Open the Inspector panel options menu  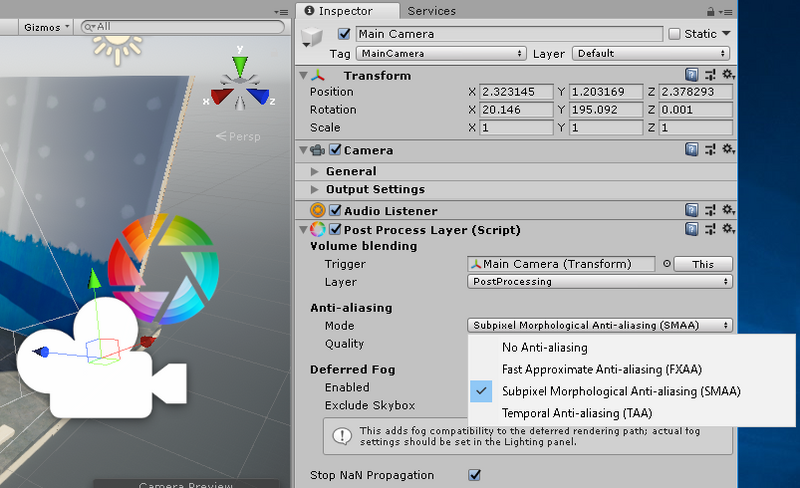tap(726, 12)
